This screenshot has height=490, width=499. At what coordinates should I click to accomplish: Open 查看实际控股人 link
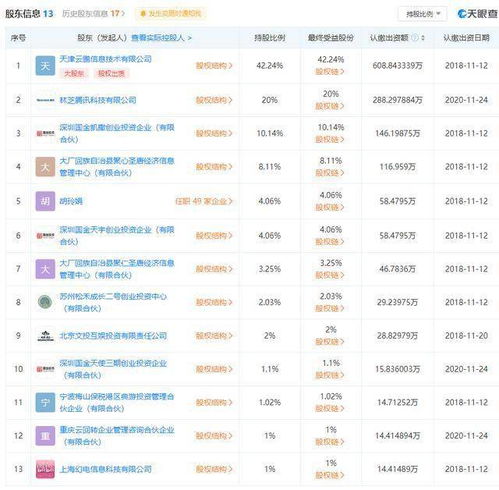[161, 38]
